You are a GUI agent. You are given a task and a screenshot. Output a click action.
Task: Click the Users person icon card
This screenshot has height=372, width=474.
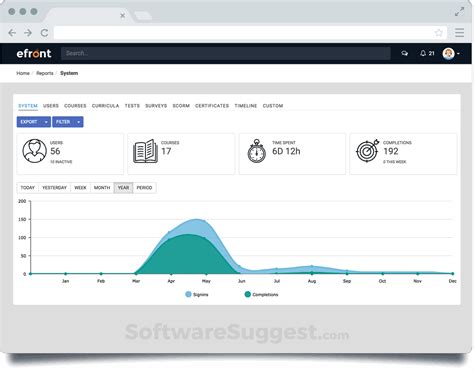click(x=34, y=151)
